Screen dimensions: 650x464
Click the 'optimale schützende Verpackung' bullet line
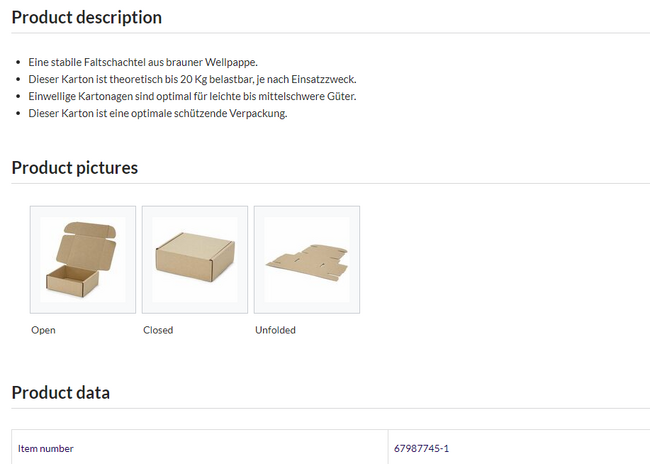[158, 113]
